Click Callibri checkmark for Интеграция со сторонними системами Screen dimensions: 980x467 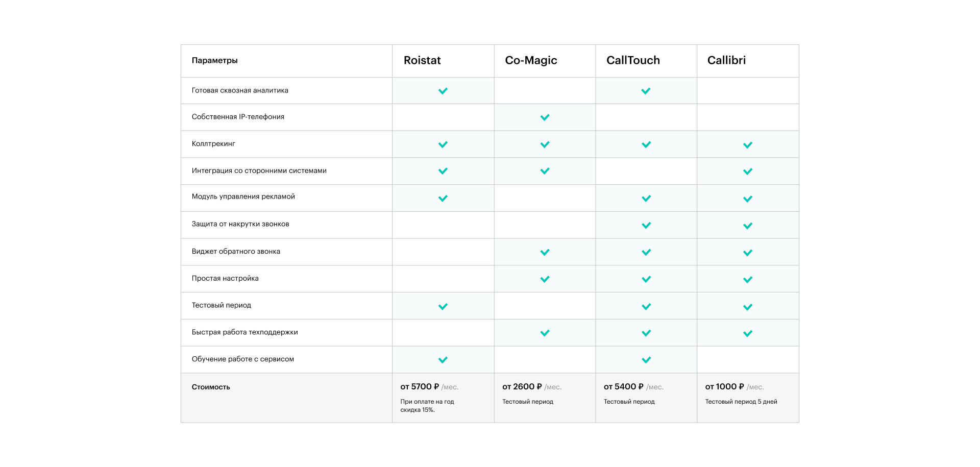click(x=748, y=171)
